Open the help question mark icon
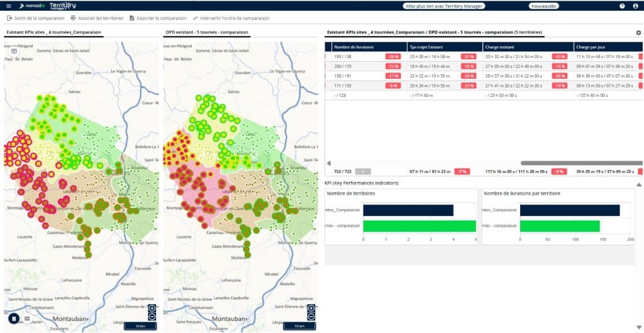This screenshot has width=644, height=333. point(622,6)
